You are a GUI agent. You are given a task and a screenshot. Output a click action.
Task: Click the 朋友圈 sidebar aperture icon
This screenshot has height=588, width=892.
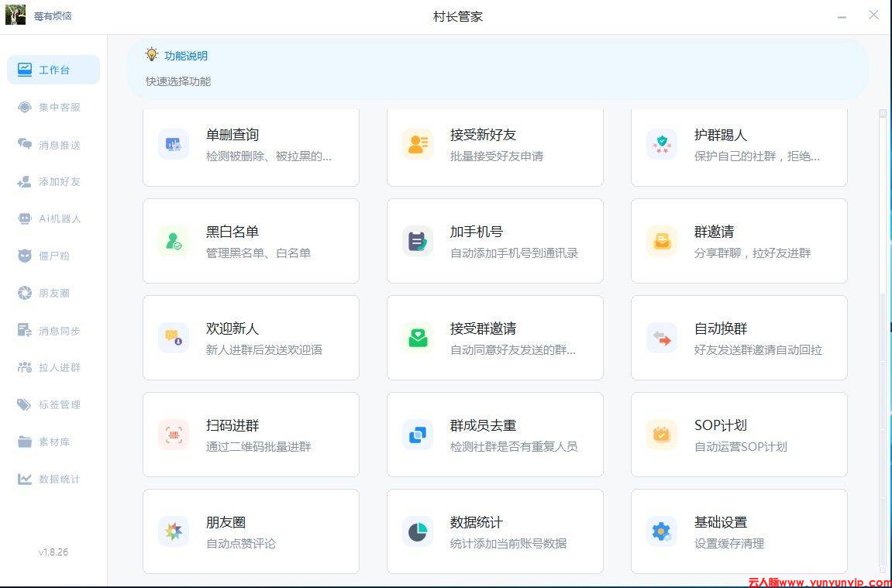pos(25,293)
